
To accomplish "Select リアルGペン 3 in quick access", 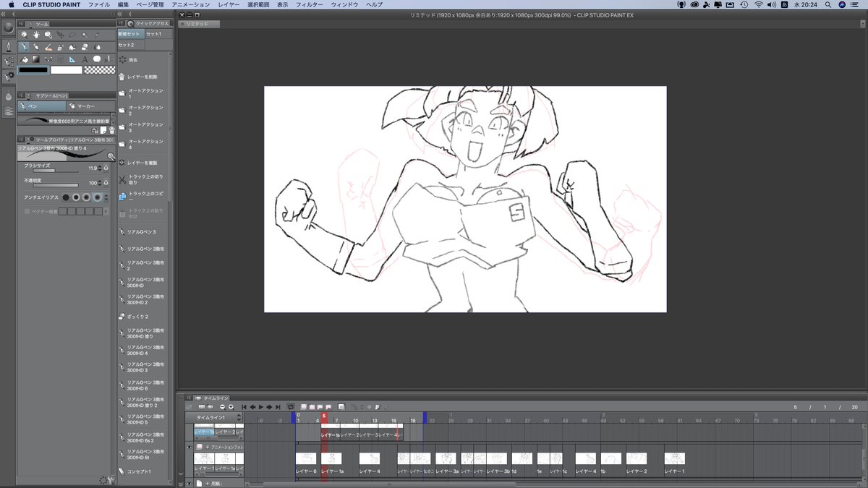I will click(x=141, y=231).
